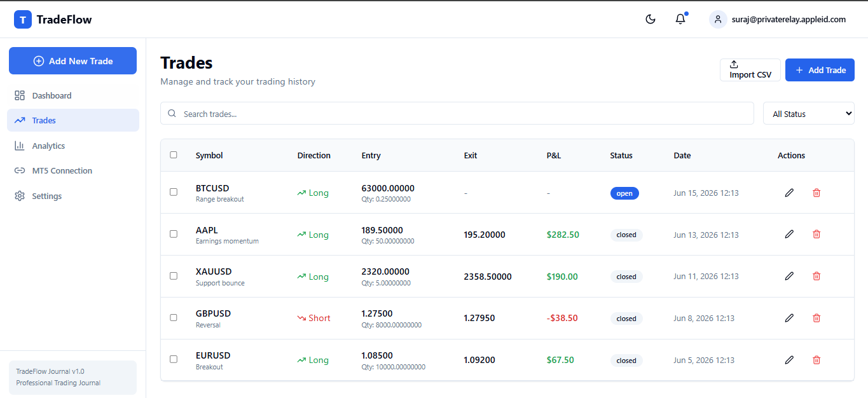Click the $190.00 P&L value
The image size is (868, 398).
tap(562, 277)
